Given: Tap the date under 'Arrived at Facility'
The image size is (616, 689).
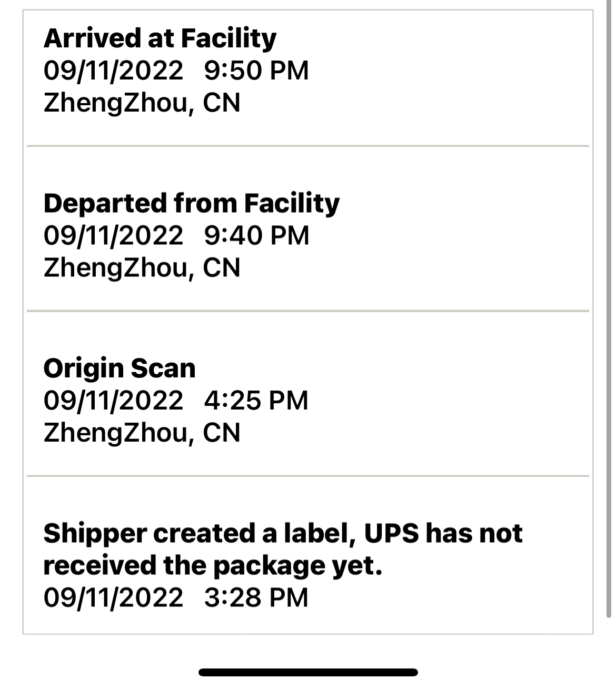Looking at the screenshot, I should [x=113, y=71].
